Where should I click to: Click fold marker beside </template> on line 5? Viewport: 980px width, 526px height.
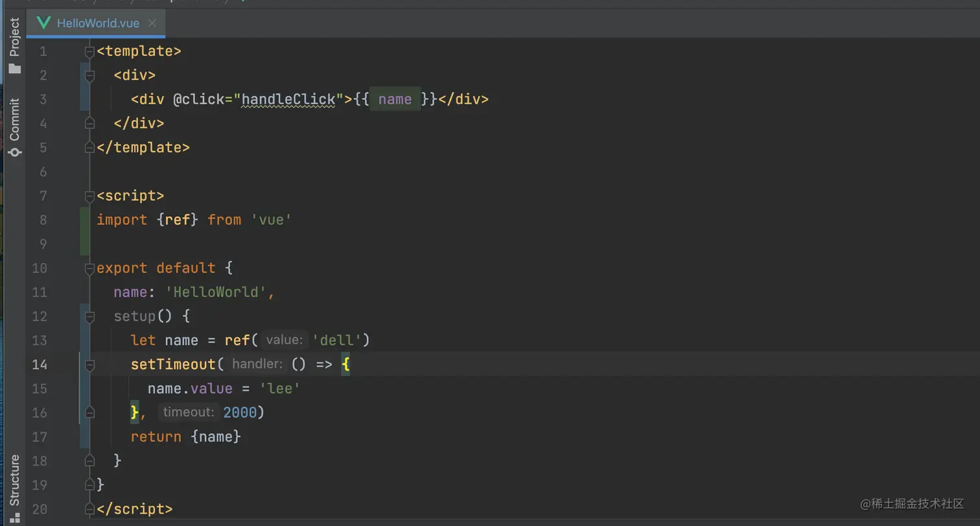click(x=90, y=147)
